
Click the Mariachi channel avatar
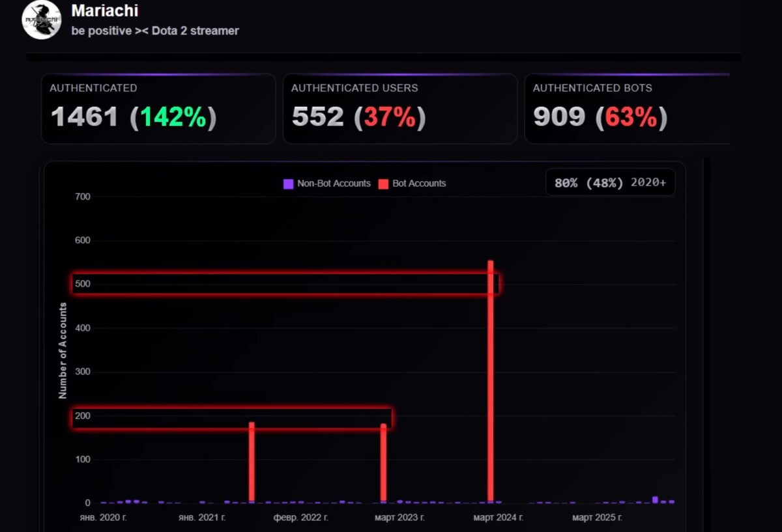tap(42, 20)
